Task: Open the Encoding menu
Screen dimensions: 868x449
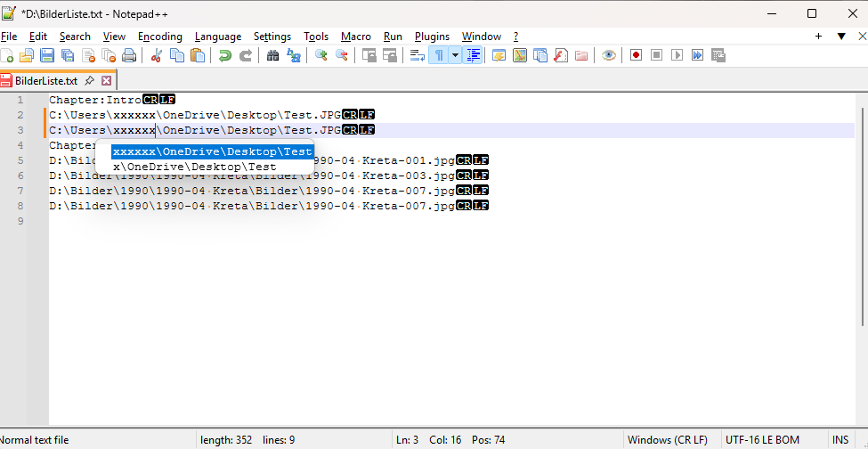Action: point(160,37)
